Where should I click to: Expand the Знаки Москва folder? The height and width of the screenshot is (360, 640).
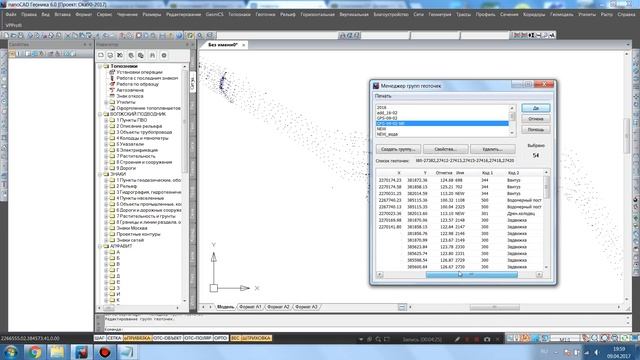point(106,228)
